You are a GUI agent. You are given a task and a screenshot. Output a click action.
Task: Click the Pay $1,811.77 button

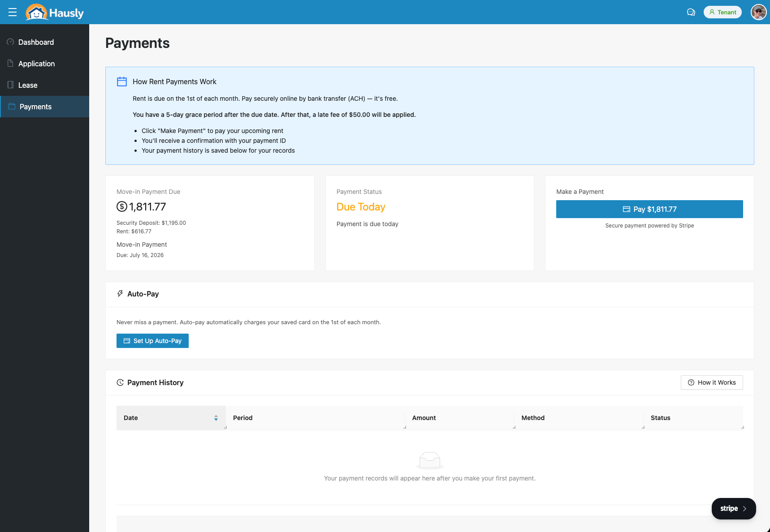pyautogui.click(x=649, y=209)
